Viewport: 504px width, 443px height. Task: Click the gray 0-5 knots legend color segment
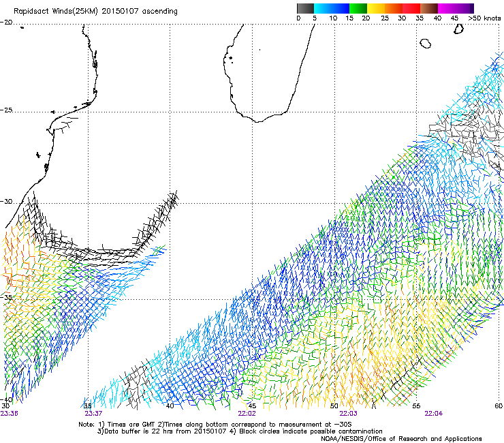[305, 8]
